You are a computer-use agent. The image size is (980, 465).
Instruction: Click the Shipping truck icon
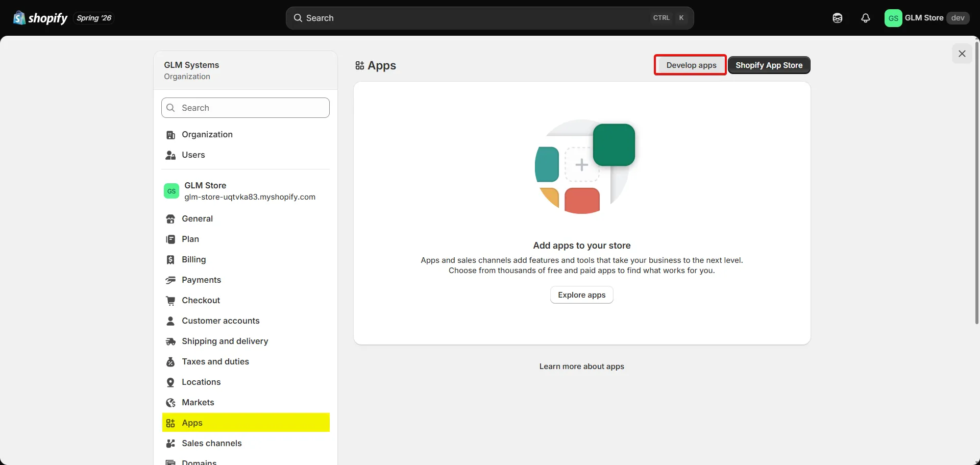(170, 341)
